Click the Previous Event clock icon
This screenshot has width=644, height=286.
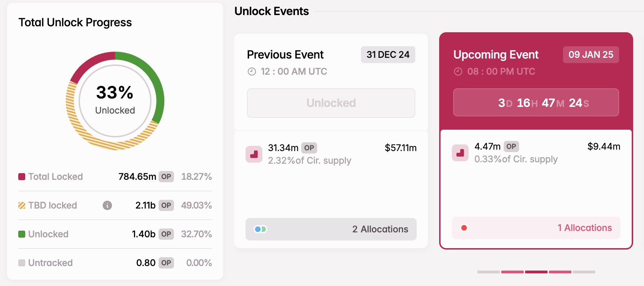[x=252, y=71]
